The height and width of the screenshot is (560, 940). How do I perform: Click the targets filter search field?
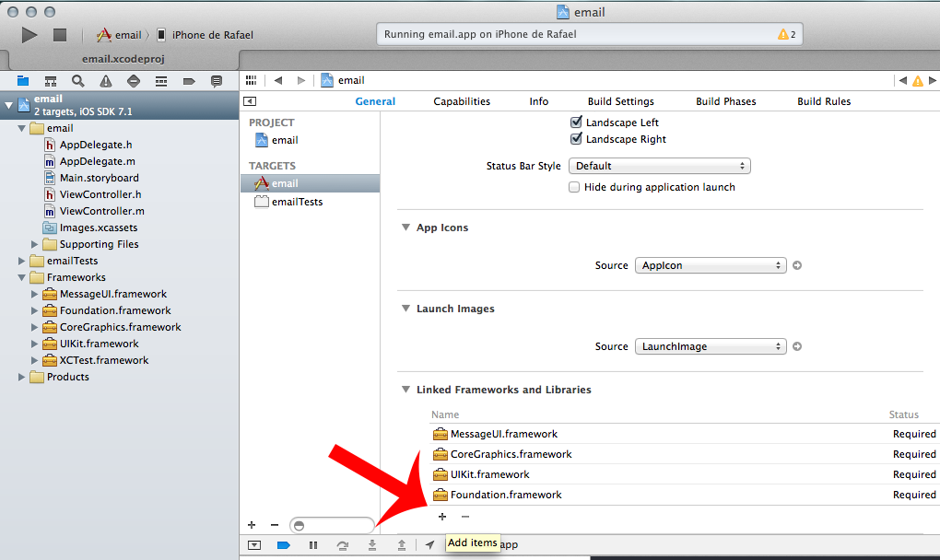click(x=334, y=525)
